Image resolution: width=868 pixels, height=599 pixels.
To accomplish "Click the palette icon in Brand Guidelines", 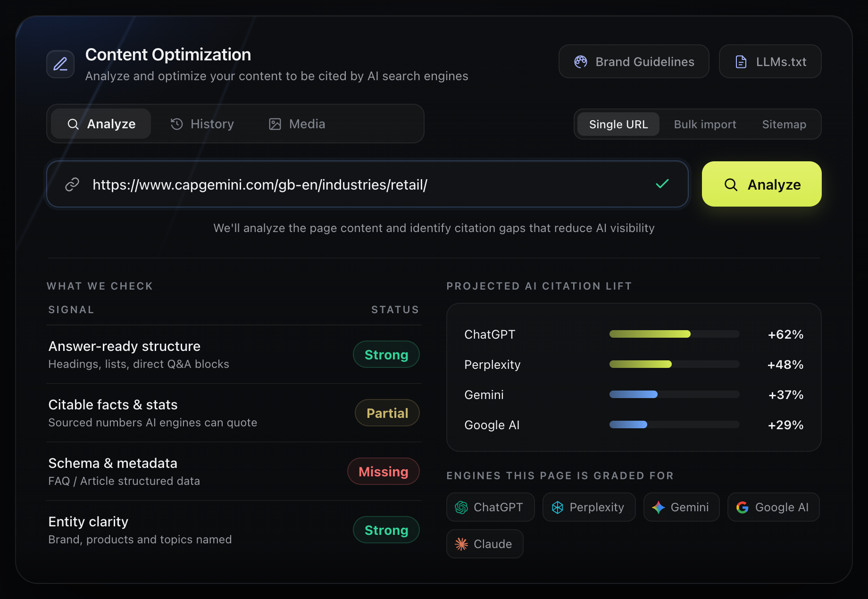I will tap(581, 62).
